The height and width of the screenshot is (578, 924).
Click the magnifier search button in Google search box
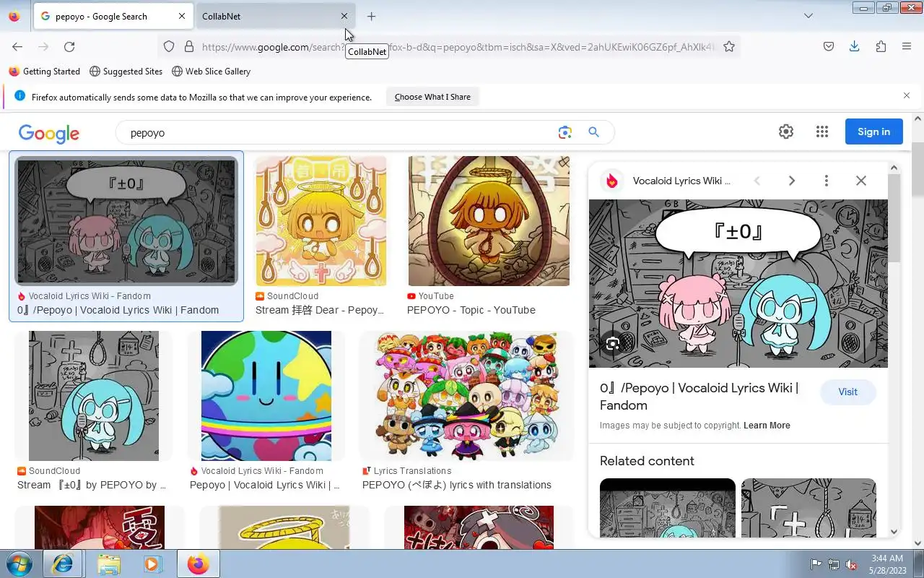pos(593,132)
